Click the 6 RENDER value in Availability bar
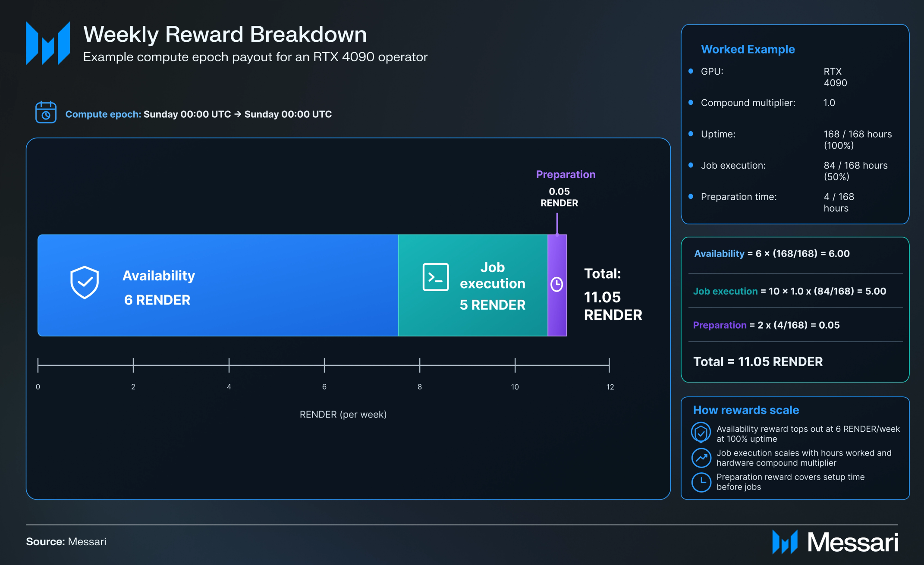The width and height of the screenshot is (924, 565). [157, 300]
